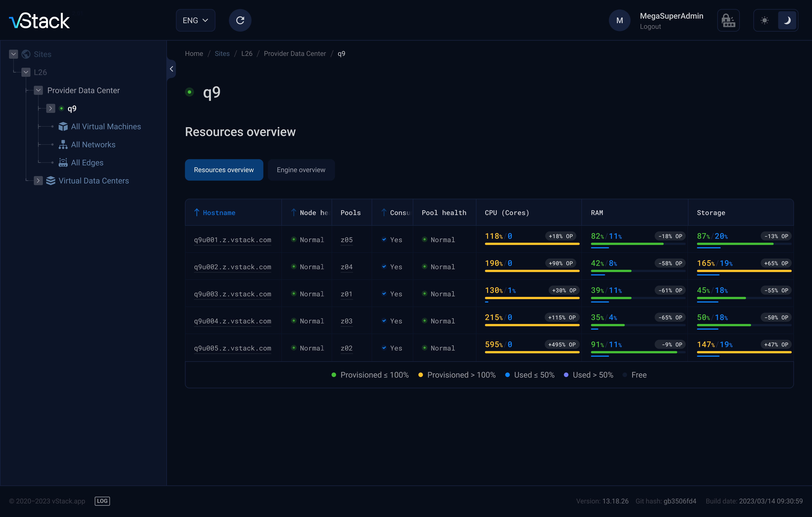The height and width of the screenshot is (517, 812).
Task: Click the Sites globe icon
Action: tap(26, 54)
